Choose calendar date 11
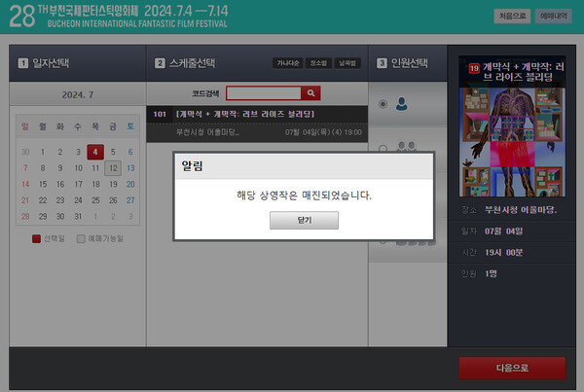The height and width of the screenshot is (392, 584). (x=95, y=168)
